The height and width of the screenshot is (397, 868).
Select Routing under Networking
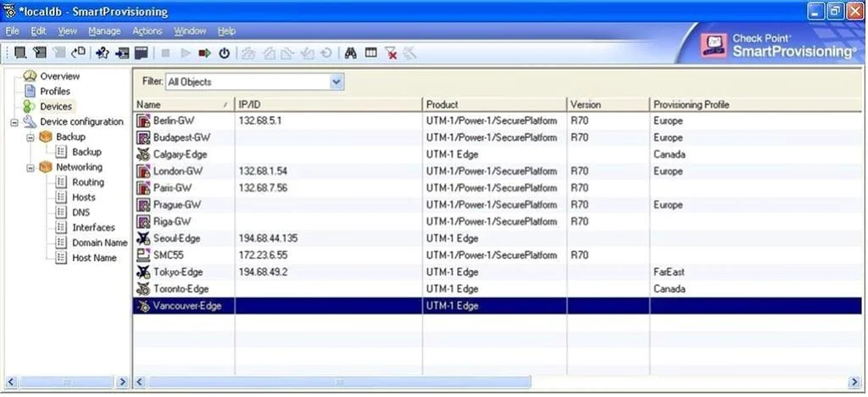(88, 182)
